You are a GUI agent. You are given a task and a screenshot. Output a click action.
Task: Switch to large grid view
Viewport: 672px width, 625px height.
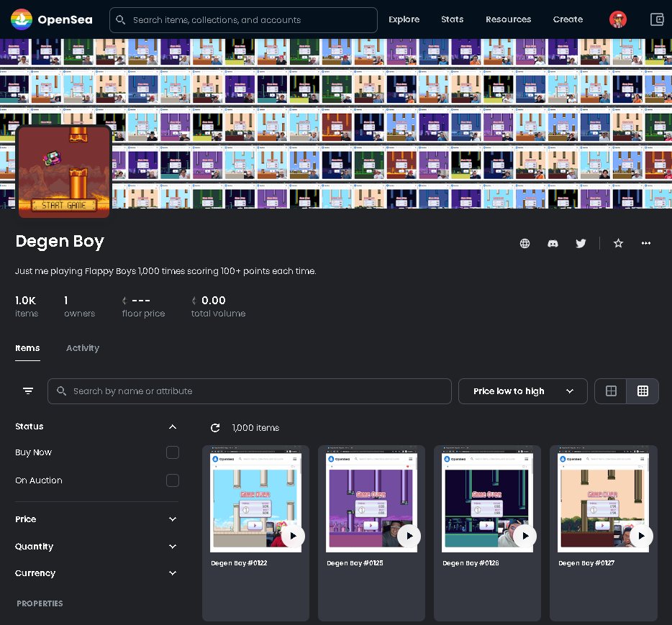tap(611, 391)
